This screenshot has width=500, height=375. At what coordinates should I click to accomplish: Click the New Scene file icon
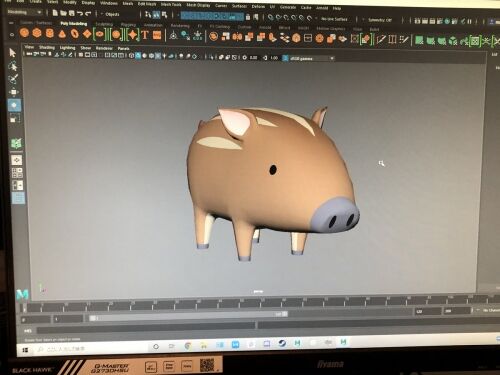point(55,13)
